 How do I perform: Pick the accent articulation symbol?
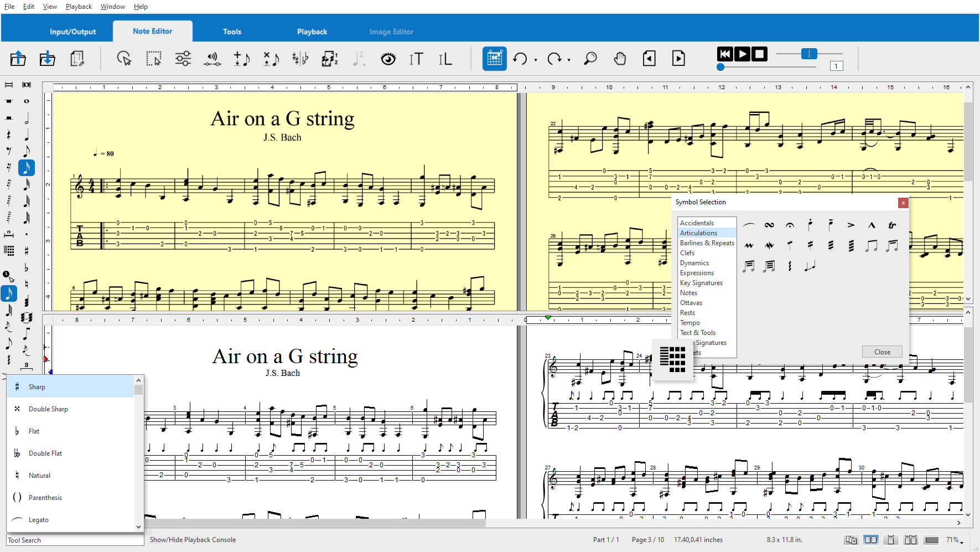851,225
